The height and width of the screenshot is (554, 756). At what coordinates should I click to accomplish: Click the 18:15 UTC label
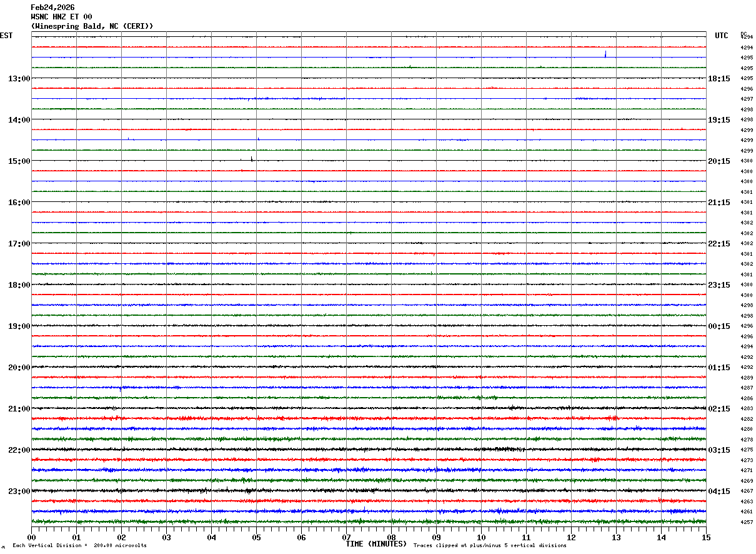[719, 79]
